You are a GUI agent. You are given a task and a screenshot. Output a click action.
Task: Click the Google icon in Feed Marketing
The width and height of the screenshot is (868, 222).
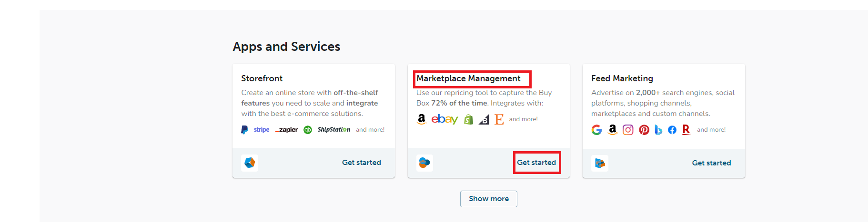click(x=596, y=130)
